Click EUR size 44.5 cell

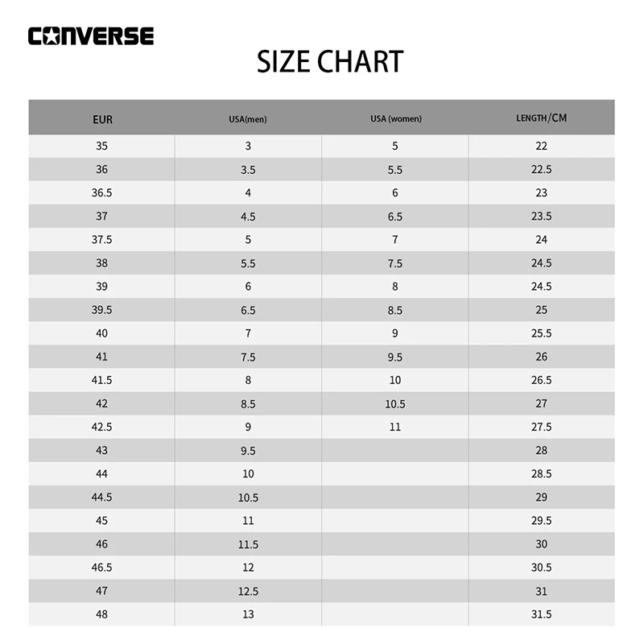[101, 497]
